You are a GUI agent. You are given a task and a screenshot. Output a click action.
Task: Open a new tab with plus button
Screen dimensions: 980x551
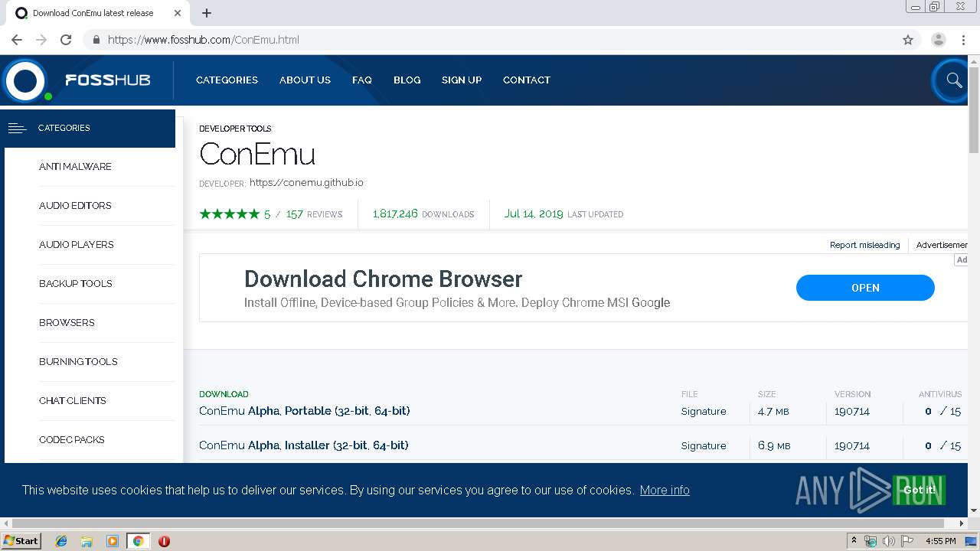[207, 13]
